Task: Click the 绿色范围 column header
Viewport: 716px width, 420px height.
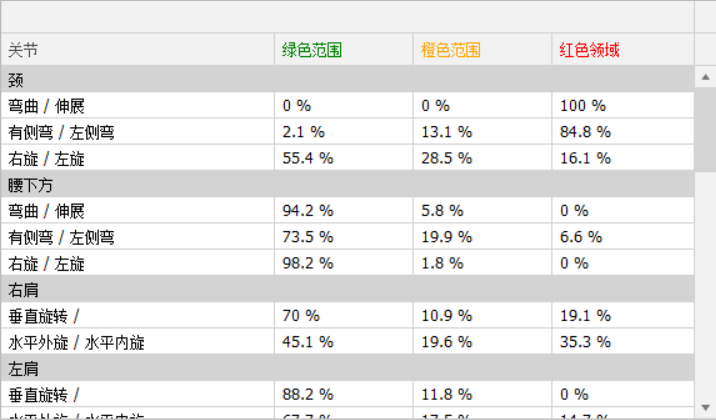Action: point(312,50)
